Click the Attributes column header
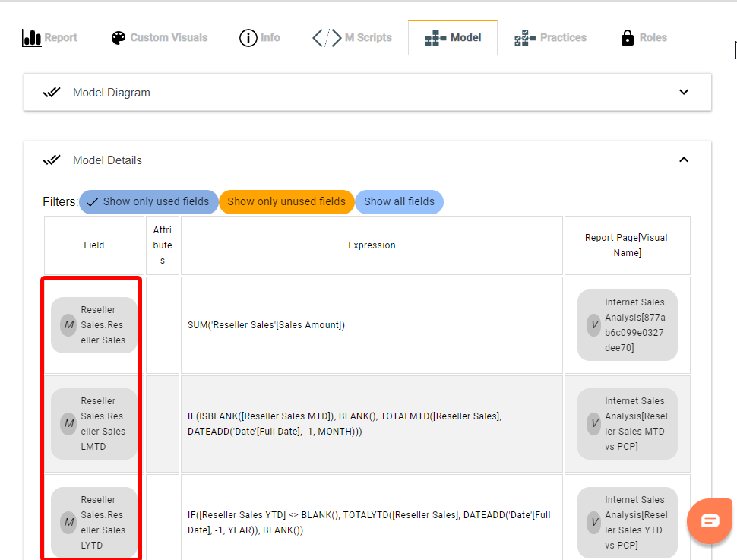The image size is (737, 560). pos(163,245)
